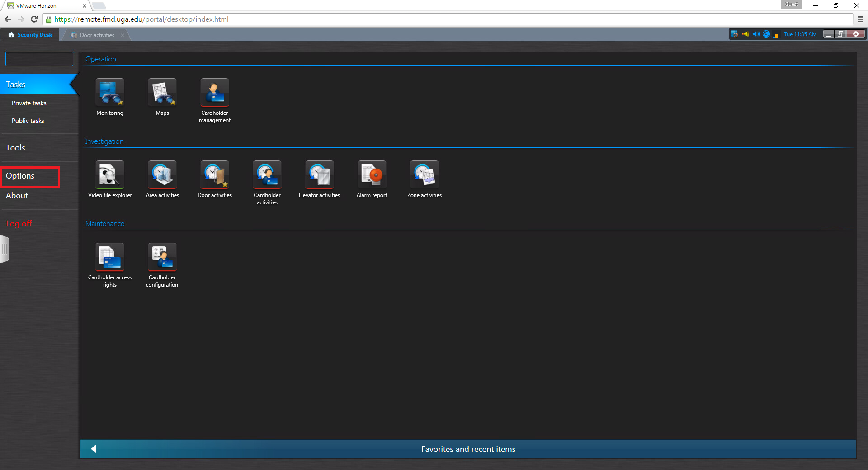Click the volume speaker tray icon
The height and width of the screenshot is (470, 868).
756,34
